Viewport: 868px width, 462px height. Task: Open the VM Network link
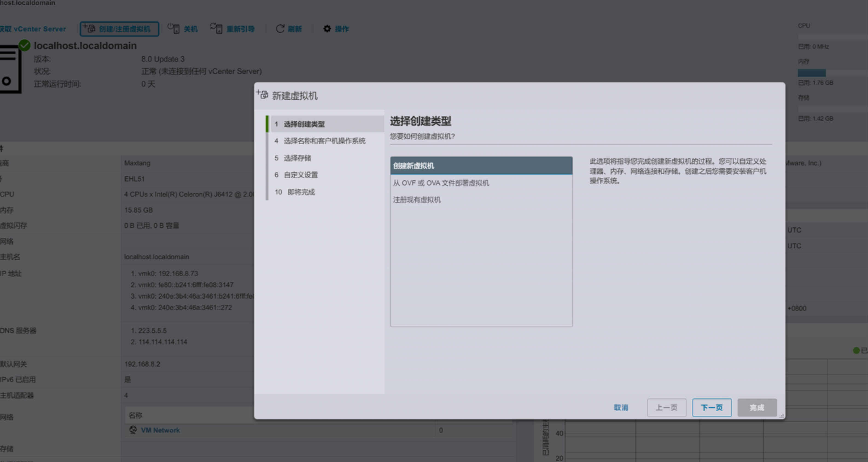point(160,430)
